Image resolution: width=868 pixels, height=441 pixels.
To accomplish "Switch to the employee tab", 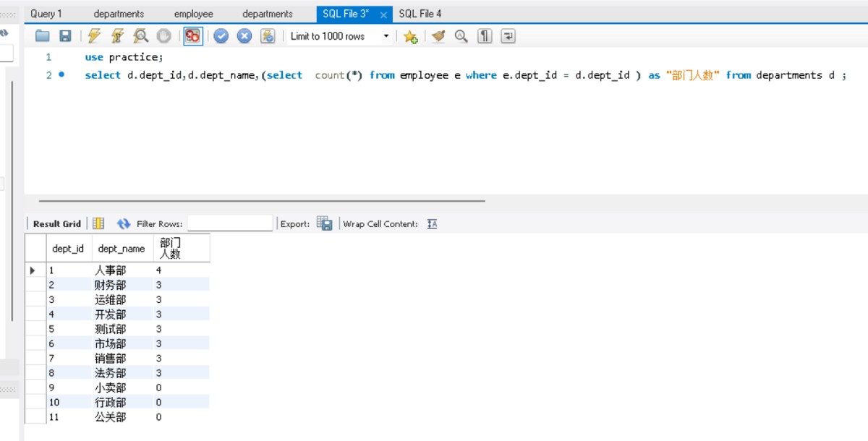I will pos(194,14).
